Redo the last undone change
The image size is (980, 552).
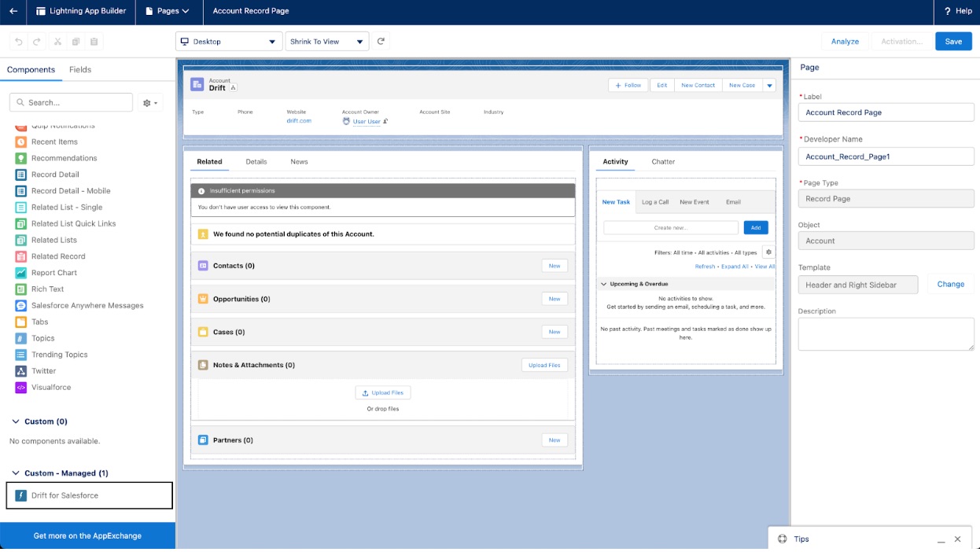point(36,42)
